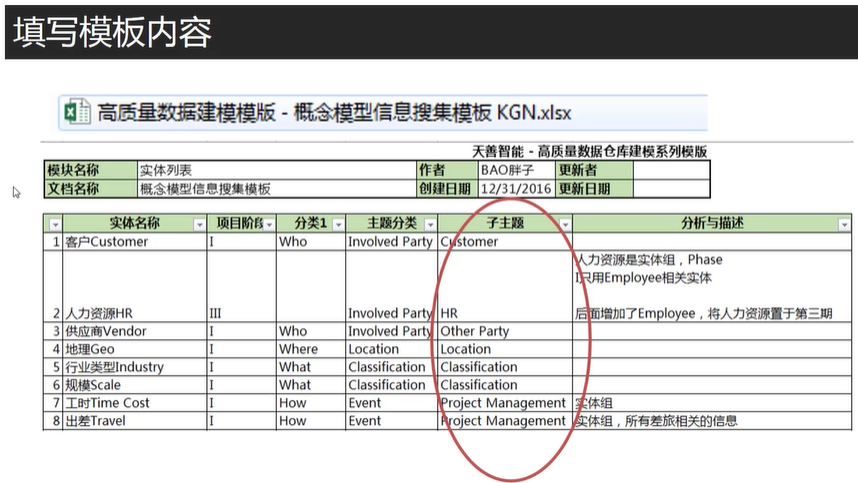Click the How cell in Travel row
This screenshot has height=483, width=858.
coord(311,421)
